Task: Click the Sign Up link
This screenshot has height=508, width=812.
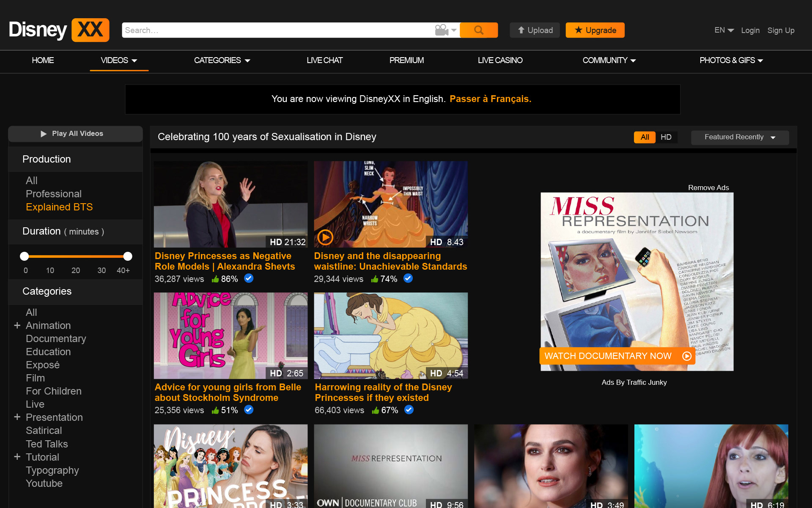Action: (781, 30)
